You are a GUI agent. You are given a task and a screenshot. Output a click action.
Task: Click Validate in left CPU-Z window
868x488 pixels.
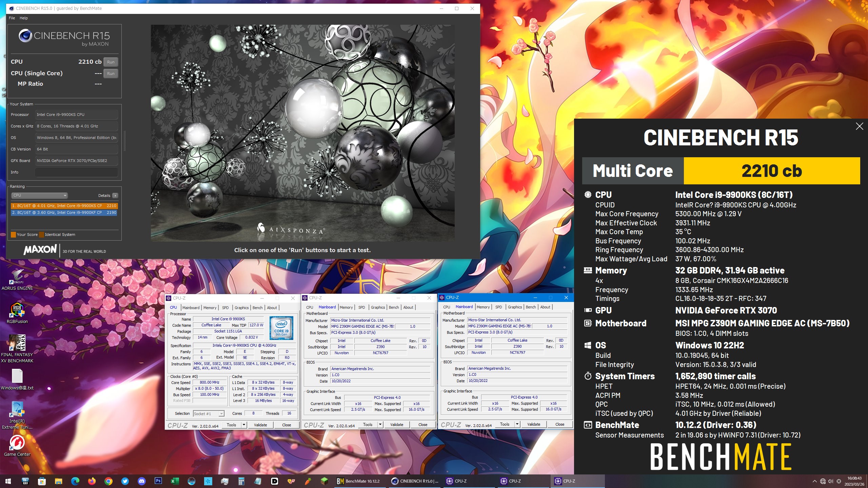(260, 425)
